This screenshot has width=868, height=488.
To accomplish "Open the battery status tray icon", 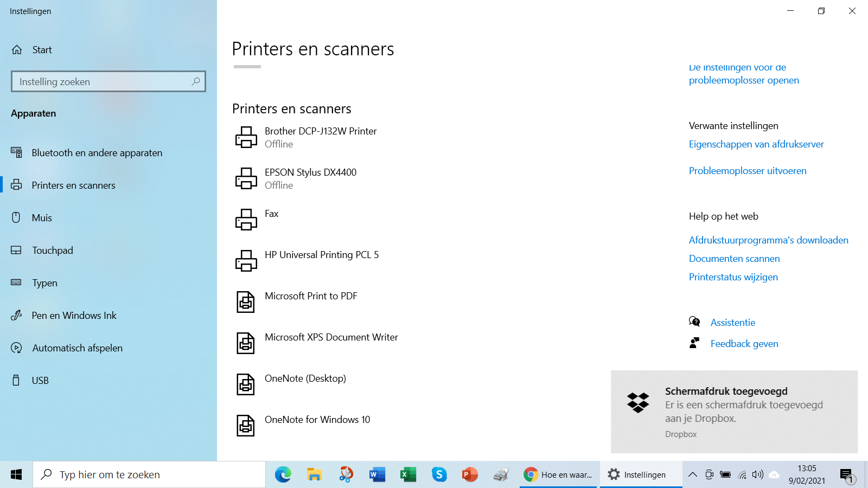I will point(725,474).
